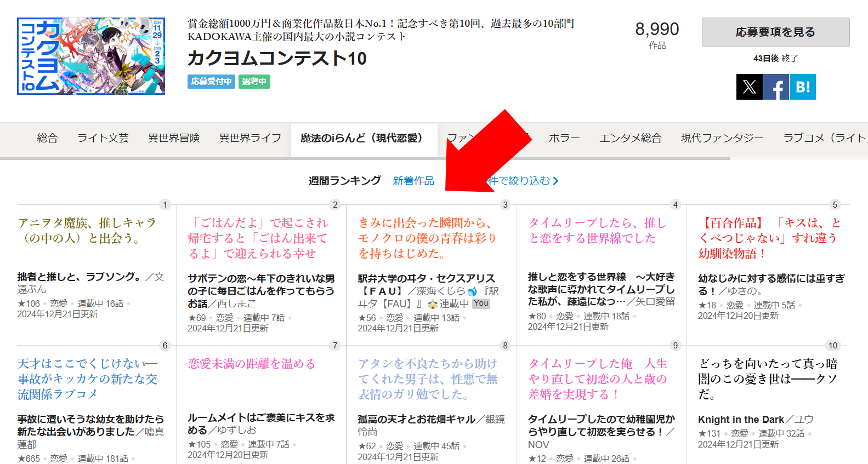The image size is (868, 464).
Task: Open Knight in the Dark work link
Action: 741,420
